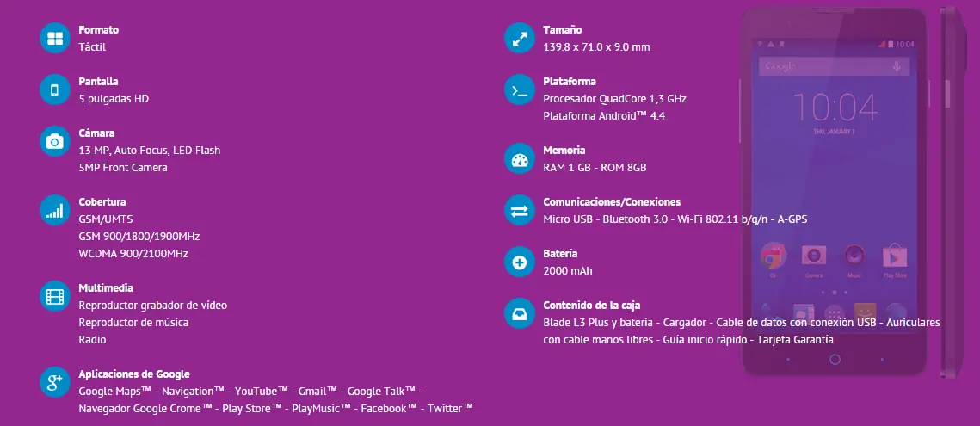Image resolution: width=980 pixels, height=426 pixels.
Task: Click the Google+ applications icon
Action: coord(55,382)
